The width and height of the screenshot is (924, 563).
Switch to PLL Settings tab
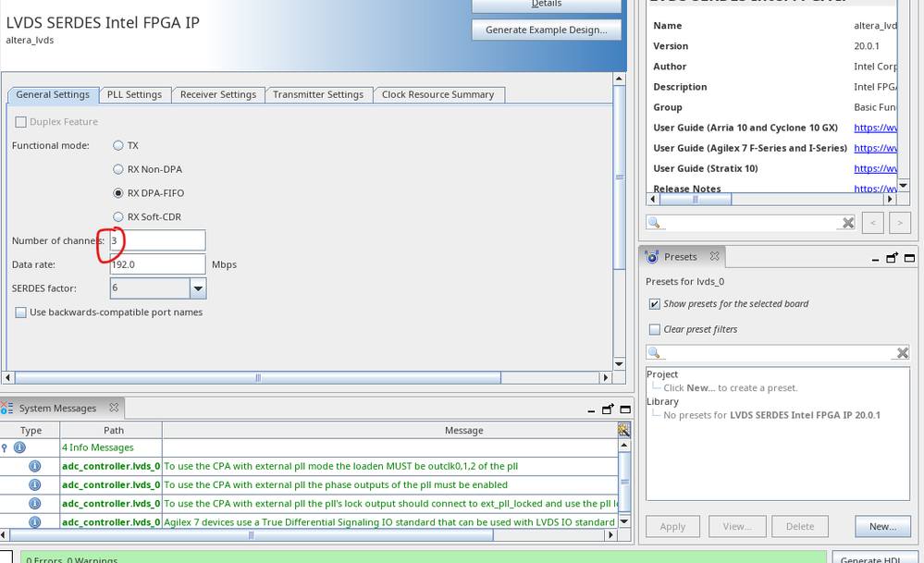(134, 95)
